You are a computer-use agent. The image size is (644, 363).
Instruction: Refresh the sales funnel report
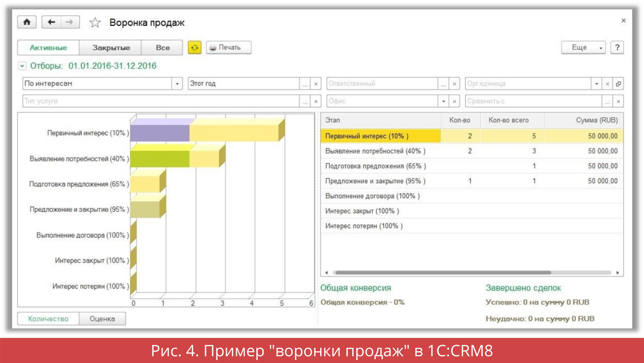194,48
